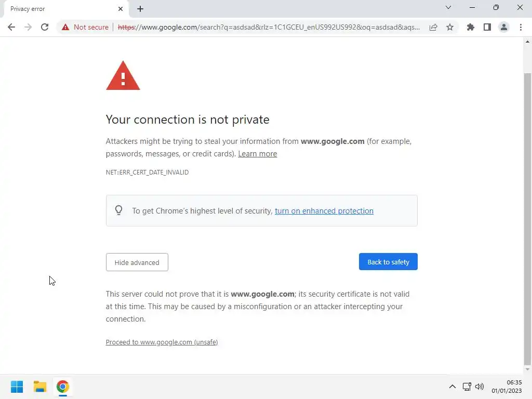
Task: Reload the page with refresh icon
Action: pos(45,27)
